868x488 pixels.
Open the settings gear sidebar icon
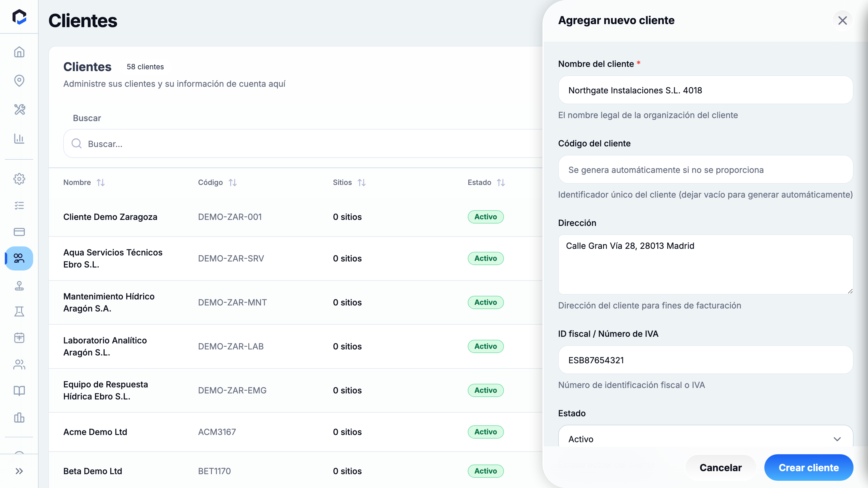[19, 179]
